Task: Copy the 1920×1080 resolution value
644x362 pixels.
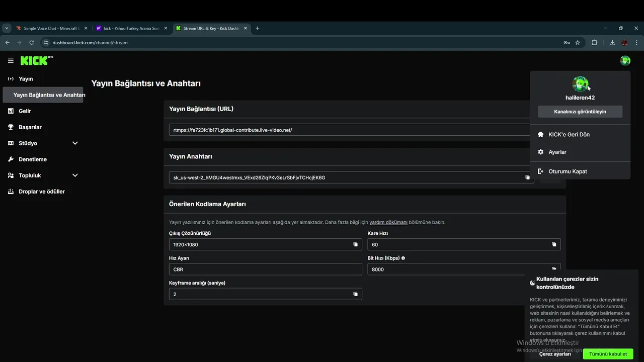Action: tap(355, 244)
